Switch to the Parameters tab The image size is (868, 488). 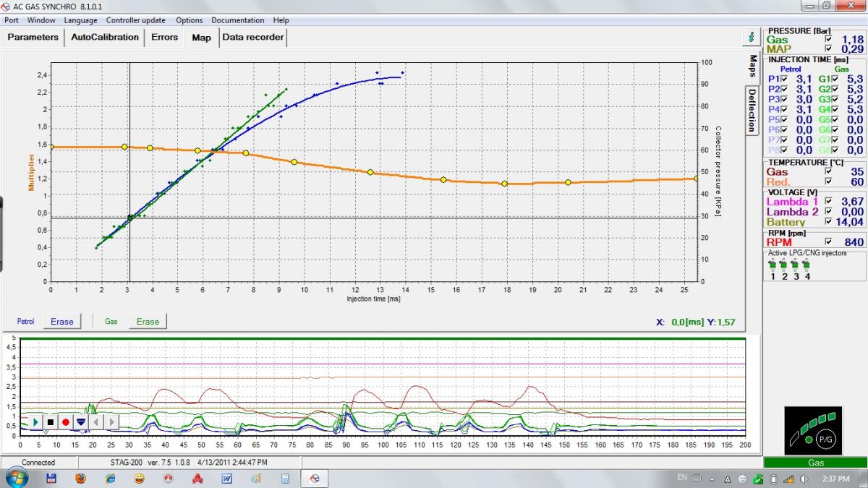33,37
